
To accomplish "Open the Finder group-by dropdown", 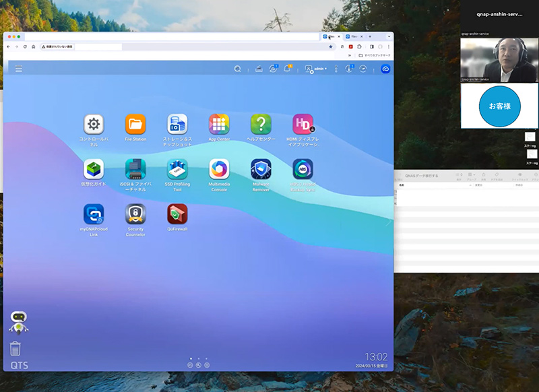I will click(472, 175).
